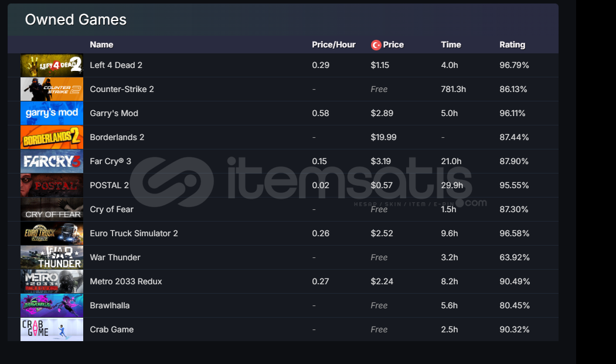Screen dimensions: 616x364
Task: Click the Owned Games section heading
Action: pyautogui.click(x=76, y=20)
